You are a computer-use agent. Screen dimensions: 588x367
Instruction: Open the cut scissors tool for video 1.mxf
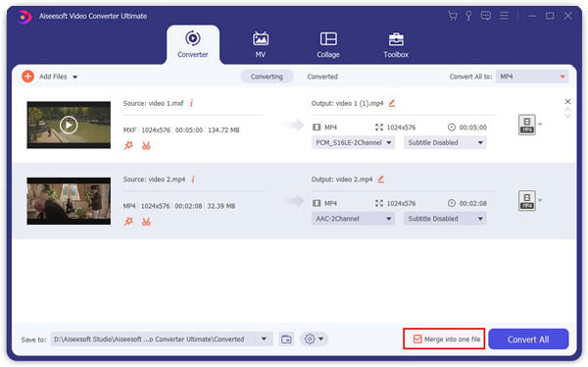[x=146, y=145]
